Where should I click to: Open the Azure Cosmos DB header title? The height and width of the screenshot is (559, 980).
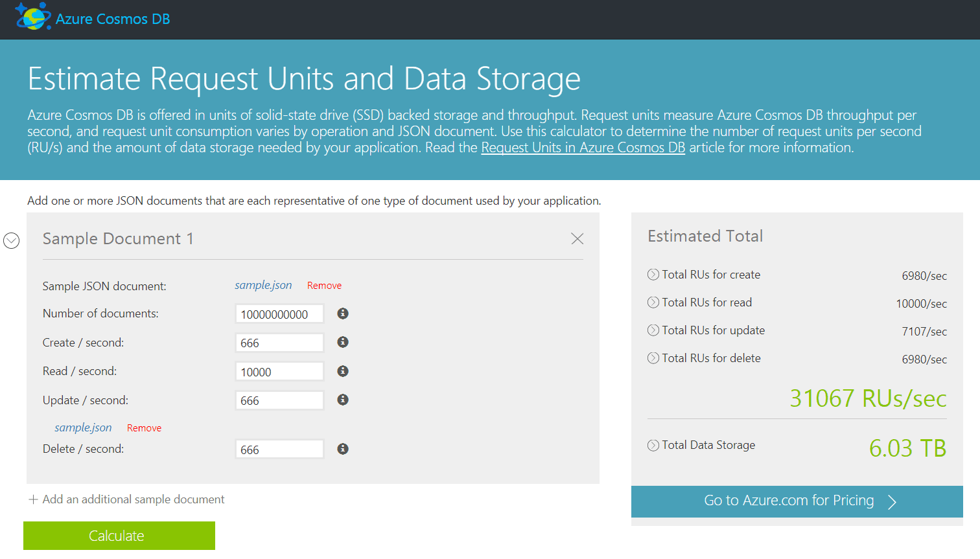coord(113,19)
